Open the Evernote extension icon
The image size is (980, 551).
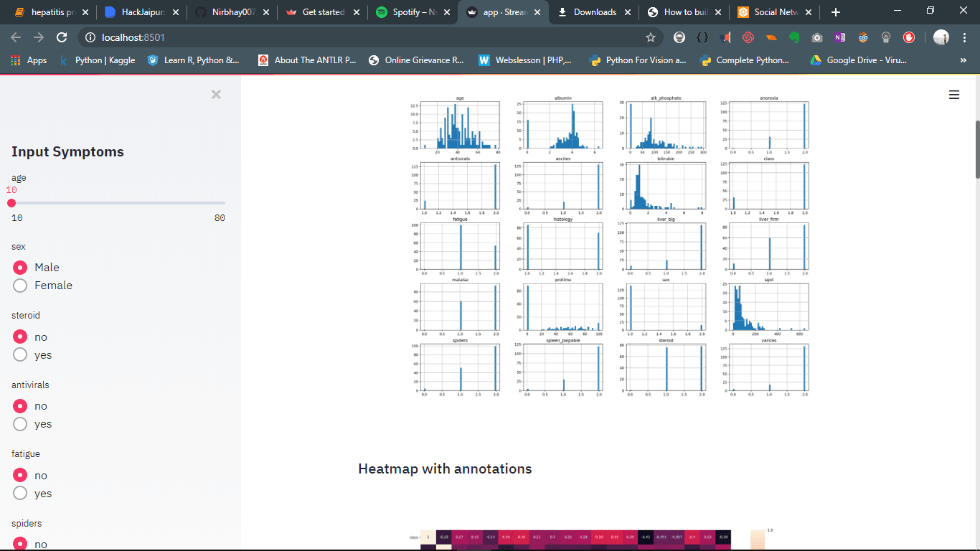click(794, 37)
